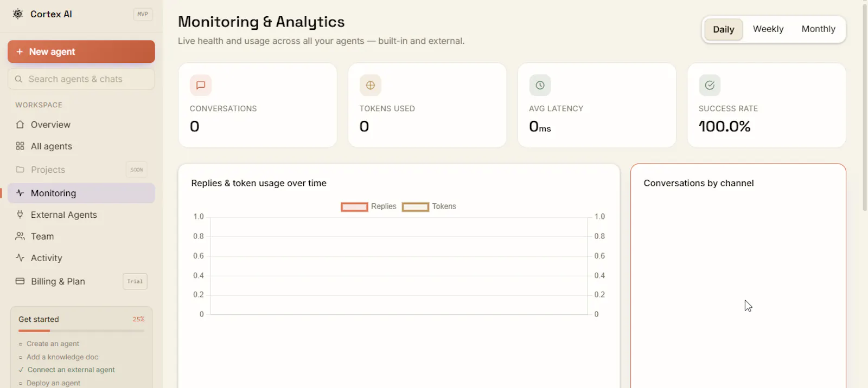Click the Avg Latency clock icon
The image size is (868, 388).
[x=540, y=85]
